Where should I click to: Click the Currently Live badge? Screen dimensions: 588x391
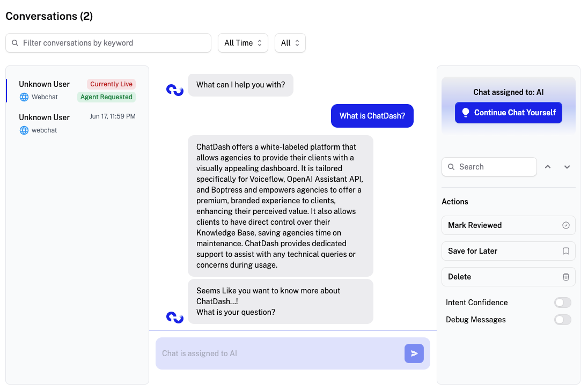pos(112,84)
